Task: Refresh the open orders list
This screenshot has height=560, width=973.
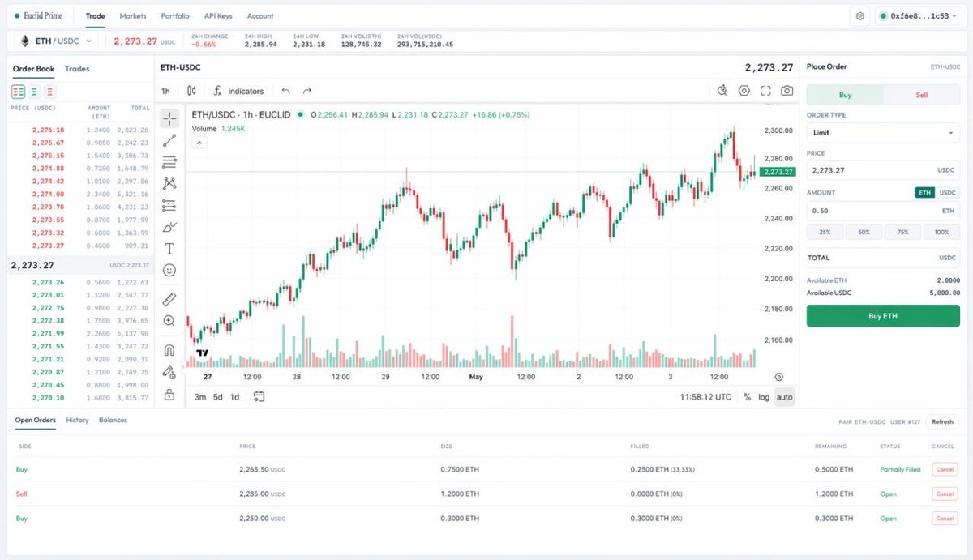Action: tap(942, 421)
